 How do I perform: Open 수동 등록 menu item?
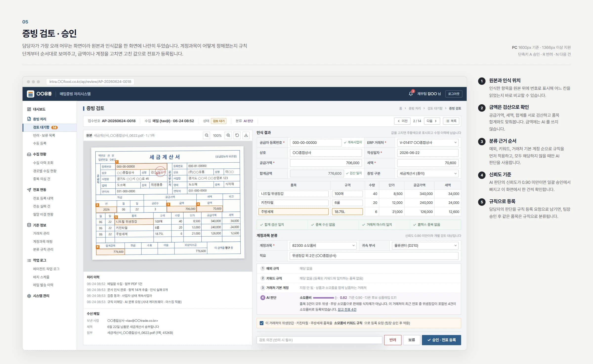40,143
